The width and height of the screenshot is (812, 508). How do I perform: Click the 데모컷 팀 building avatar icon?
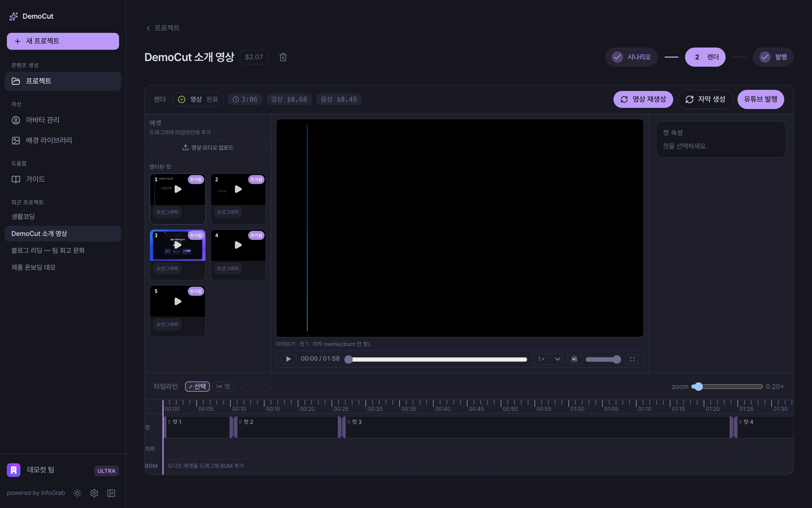[14, 470]
